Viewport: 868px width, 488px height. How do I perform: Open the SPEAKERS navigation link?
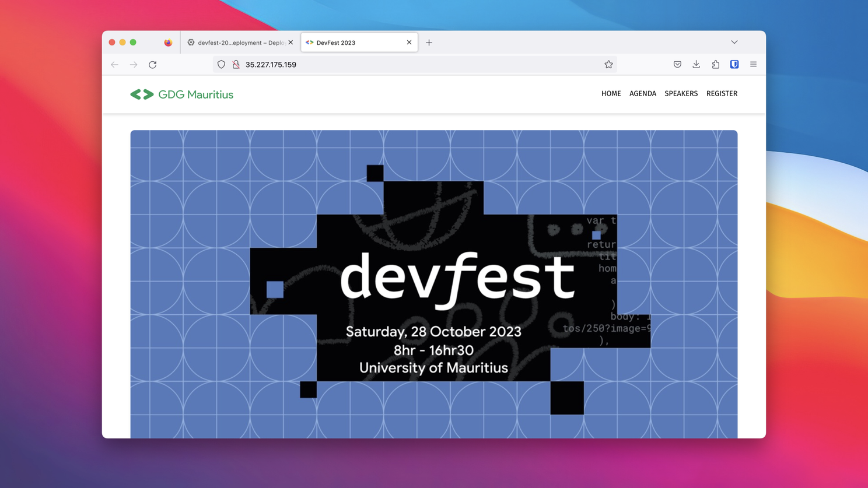681,93
